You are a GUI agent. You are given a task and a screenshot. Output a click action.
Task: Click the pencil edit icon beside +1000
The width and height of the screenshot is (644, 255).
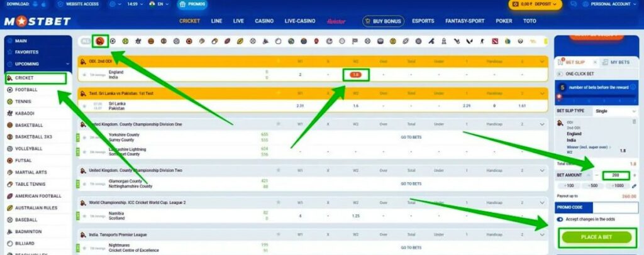[x=634, y=186]
